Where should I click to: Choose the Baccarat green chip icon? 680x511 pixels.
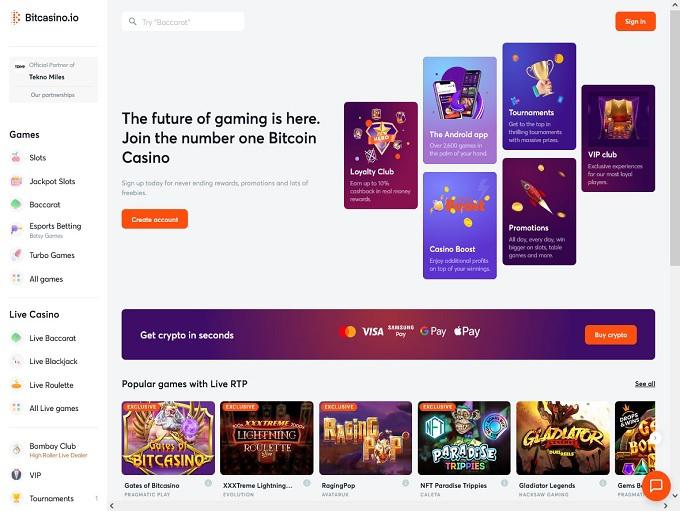coord(16,204)
